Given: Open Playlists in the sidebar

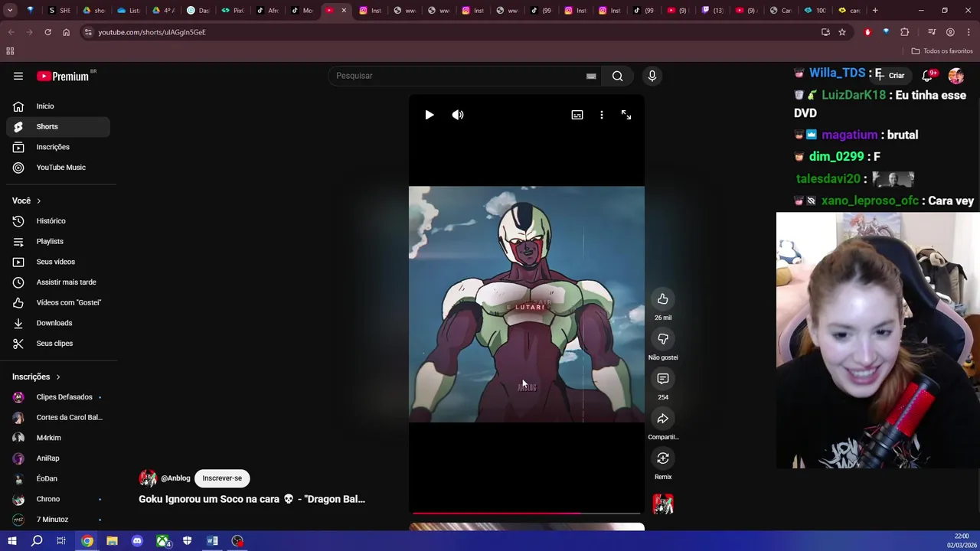Looking at the screenshot, I should tap(58, 241).
